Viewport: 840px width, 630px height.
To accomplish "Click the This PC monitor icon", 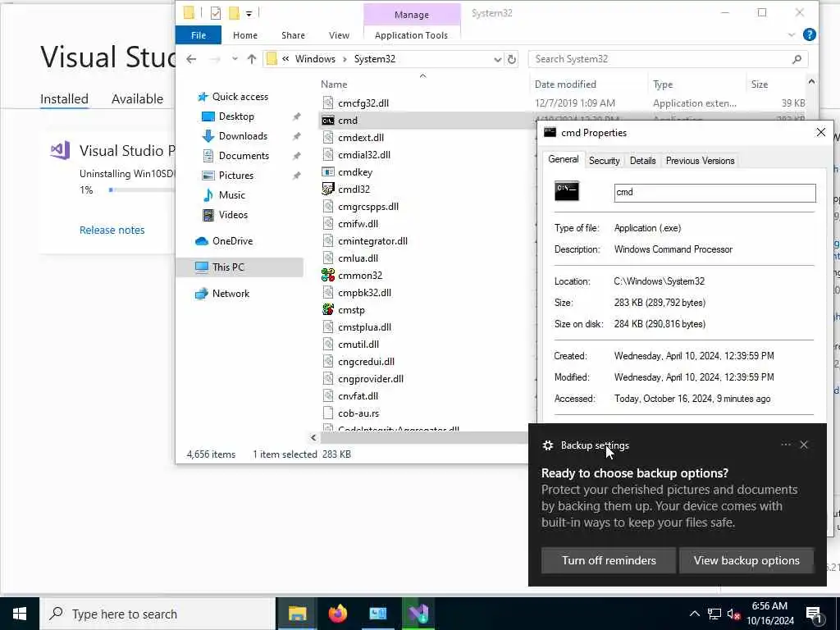I will pyautogui.click(x=202, y=267).
